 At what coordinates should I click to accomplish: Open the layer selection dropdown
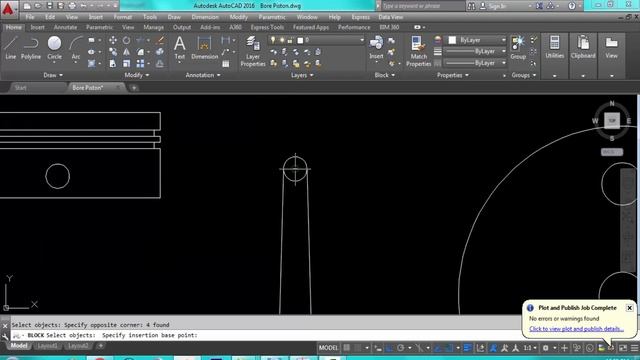point(361,40)
